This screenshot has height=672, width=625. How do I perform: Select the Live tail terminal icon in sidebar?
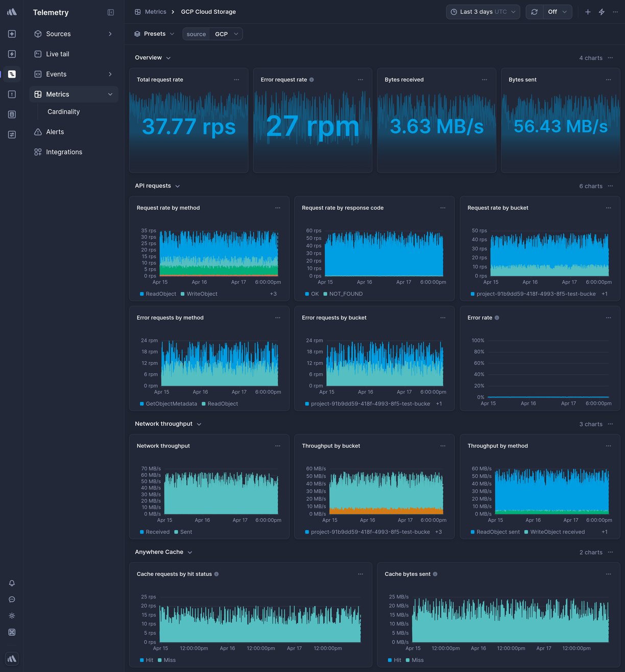37,54
